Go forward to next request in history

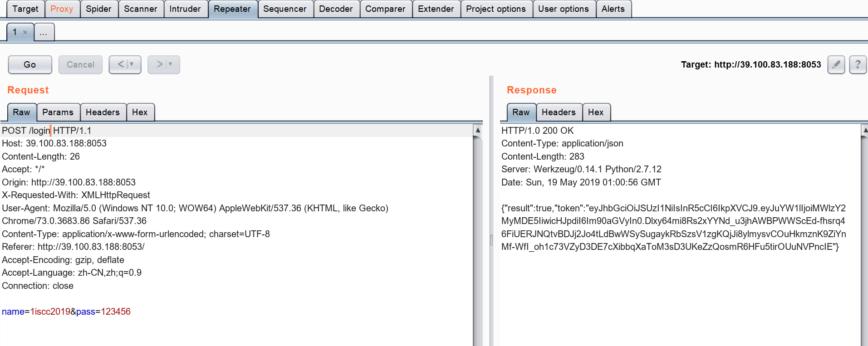click(x=159, y=64)
